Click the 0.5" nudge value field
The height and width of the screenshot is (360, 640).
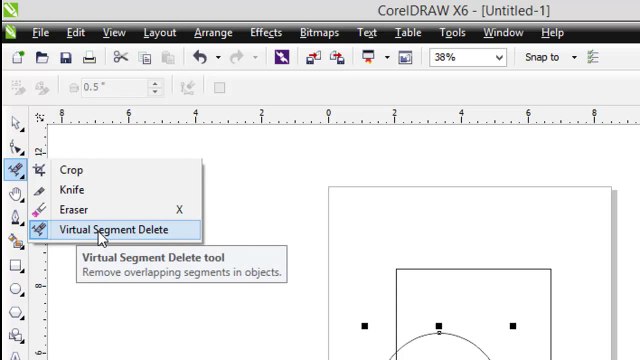(x=114, y=87)
